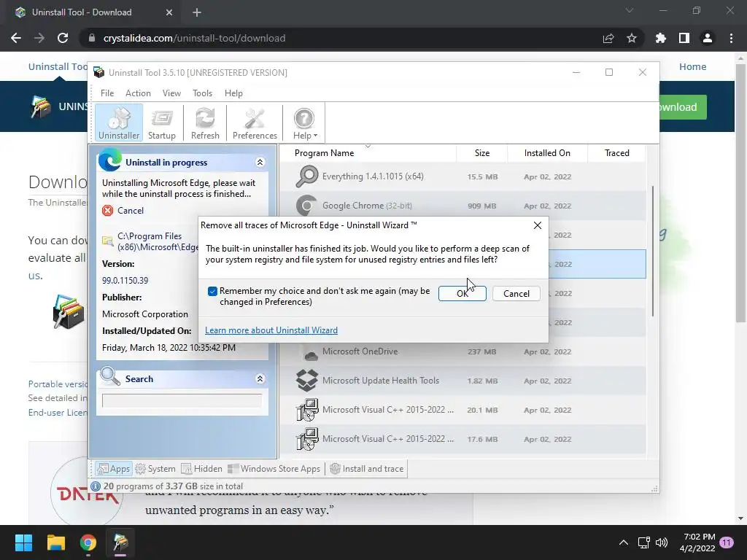Open the Preferences toolbar icon
The height and width of the screenshot is (560, 747).
[x=255, y=122]
